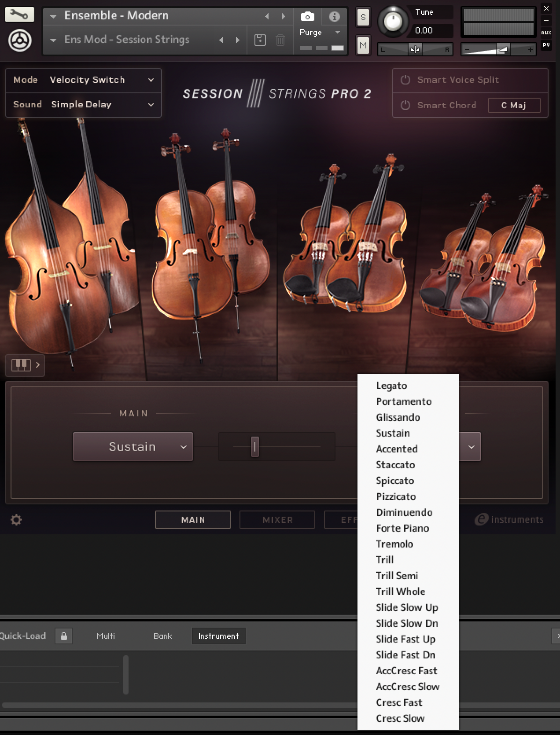Click the second articulation dropdown chevron
560x735 pixels.
click(471, 447)
